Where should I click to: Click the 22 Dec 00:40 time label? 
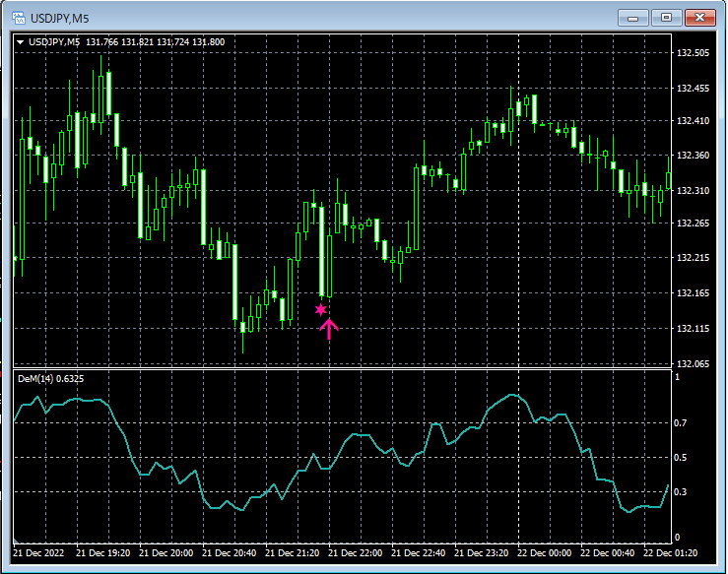point(607,553)
